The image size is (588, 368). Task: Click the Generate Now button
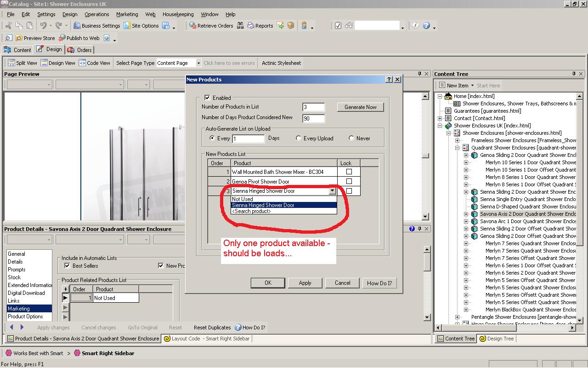tap(360, 107)
